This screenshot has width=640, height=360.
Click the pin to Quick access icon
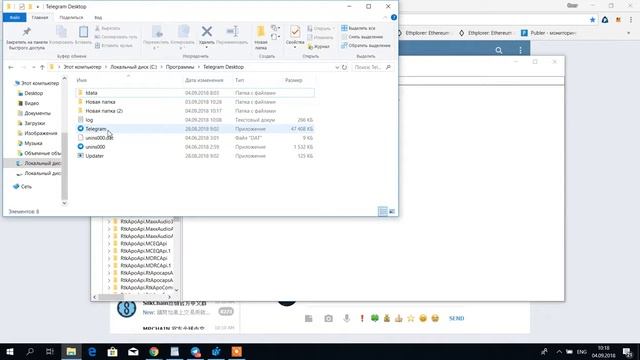click(27, 32)
